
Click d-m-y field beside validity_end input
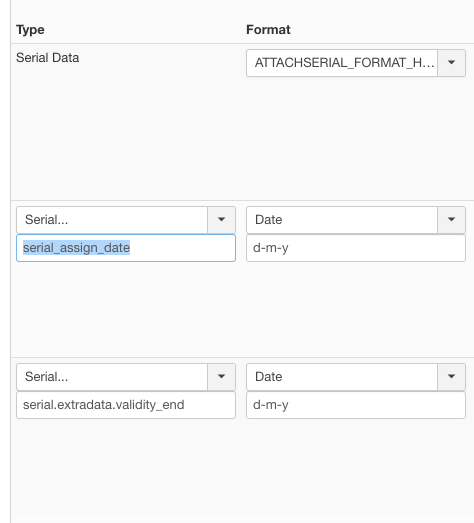coord(356,405)
